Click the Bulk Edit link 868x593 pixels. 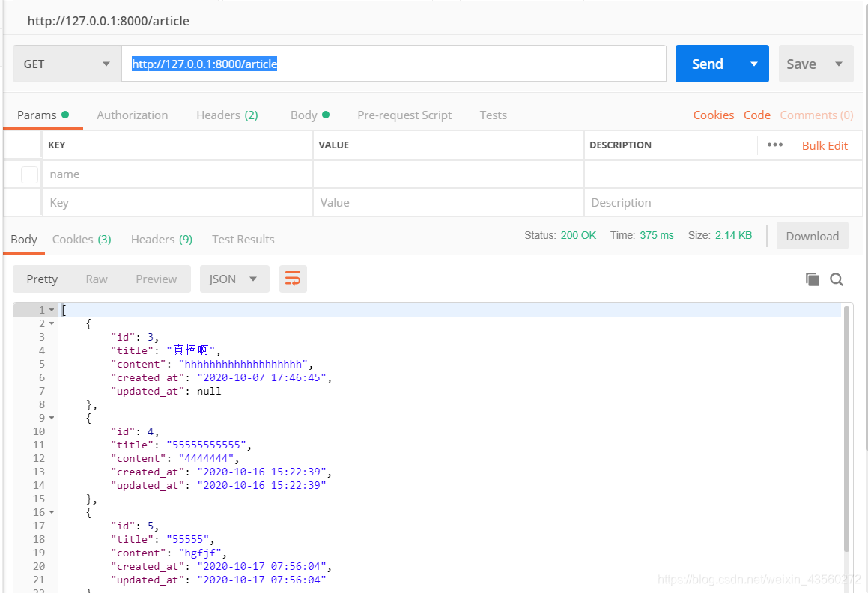tap(825, 145)
